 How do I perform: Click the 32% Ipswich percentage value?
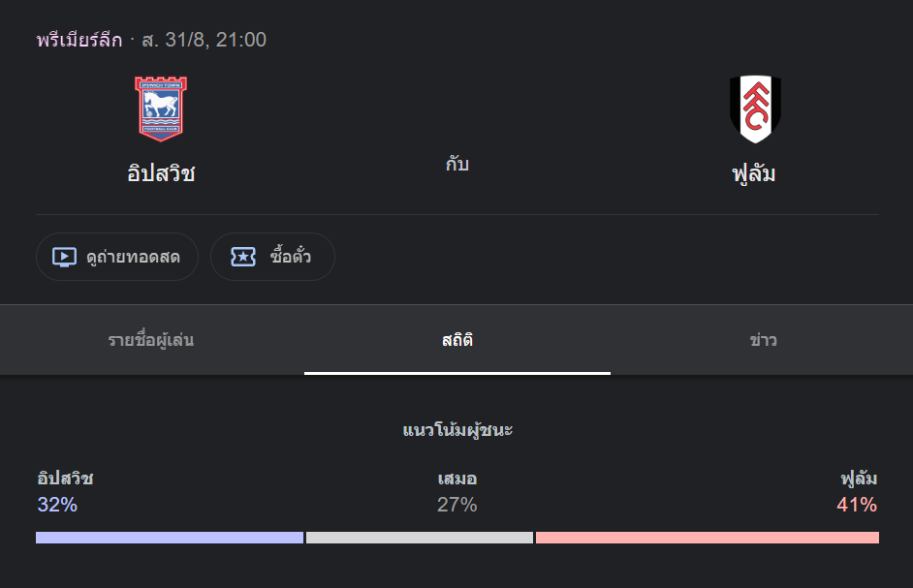click(57, 505)
